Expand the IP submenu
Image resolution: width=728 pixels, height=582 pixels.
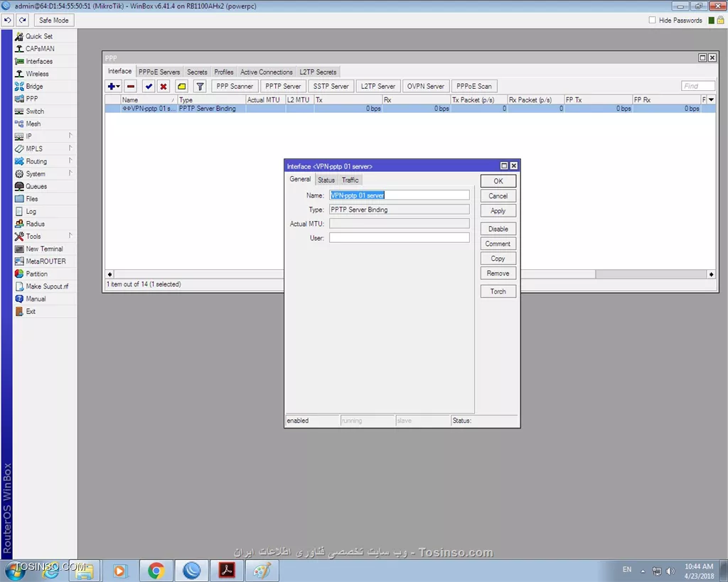(45, 136)
